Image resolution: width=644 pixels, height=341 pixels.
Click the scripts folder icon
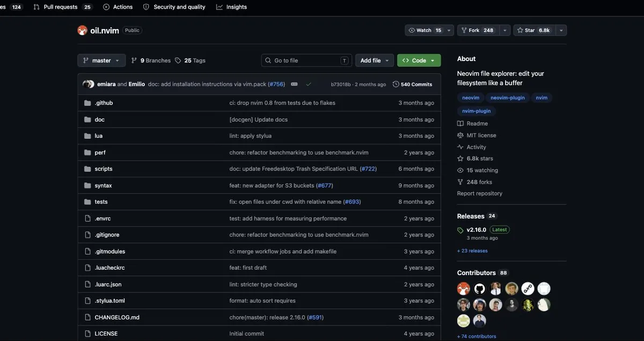pyautogui.click(x=87, y=169)
